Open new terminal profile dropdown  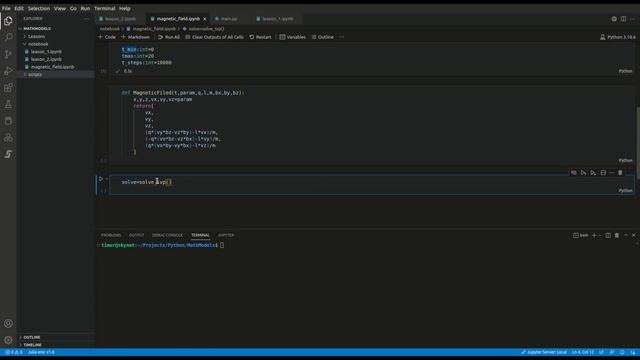coord(600,235)
